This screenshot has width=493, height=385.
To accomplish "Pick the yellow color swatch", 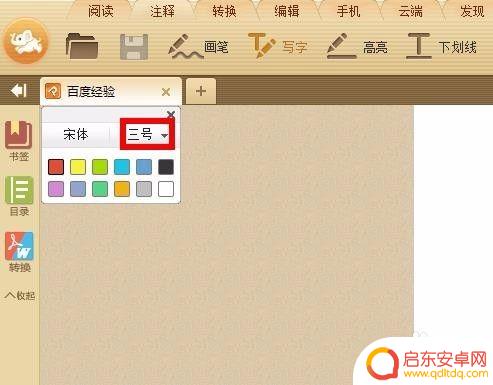I will [78, 167].
